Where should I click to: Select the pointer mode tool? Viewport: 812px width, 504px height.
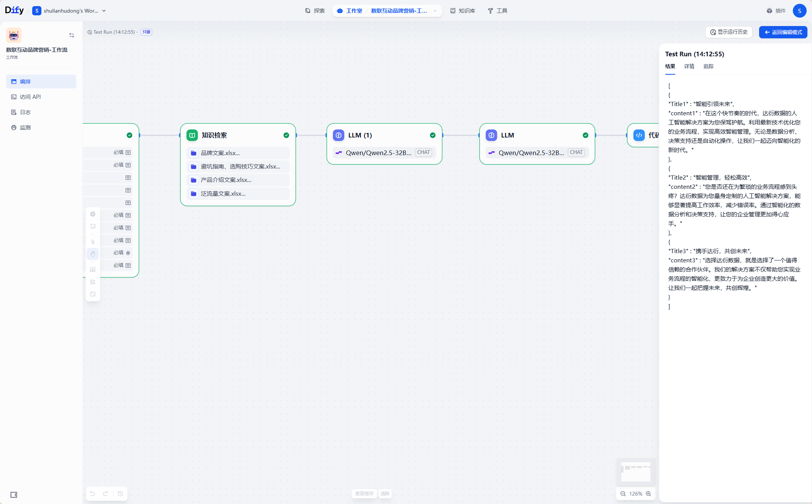click(93, 242)
